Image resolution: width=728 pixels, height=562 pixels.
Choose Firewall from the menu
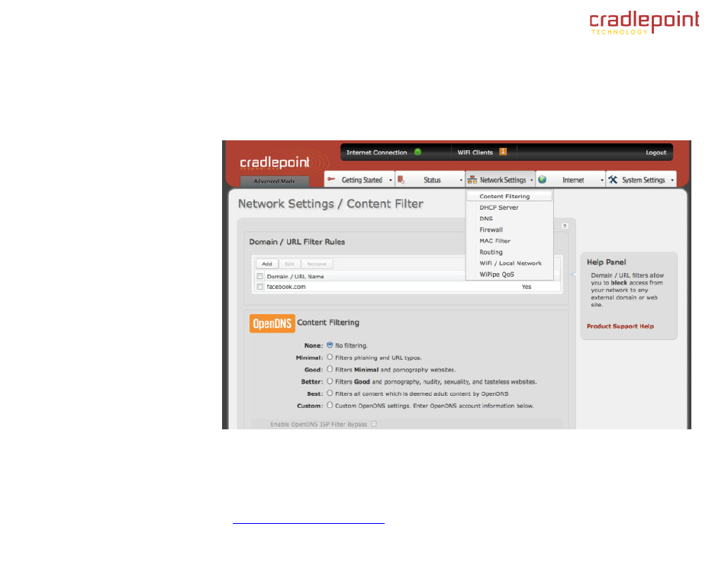pyautogui.click(x=509, y=230)
